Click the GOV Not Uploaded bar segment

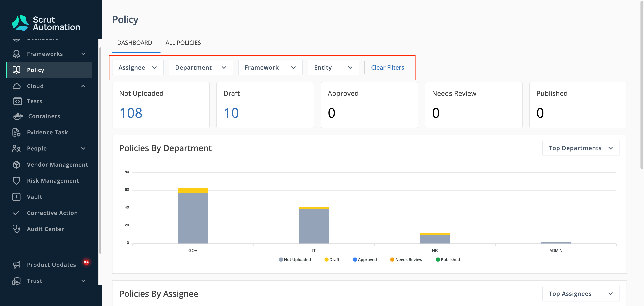[x=193, y=218]
